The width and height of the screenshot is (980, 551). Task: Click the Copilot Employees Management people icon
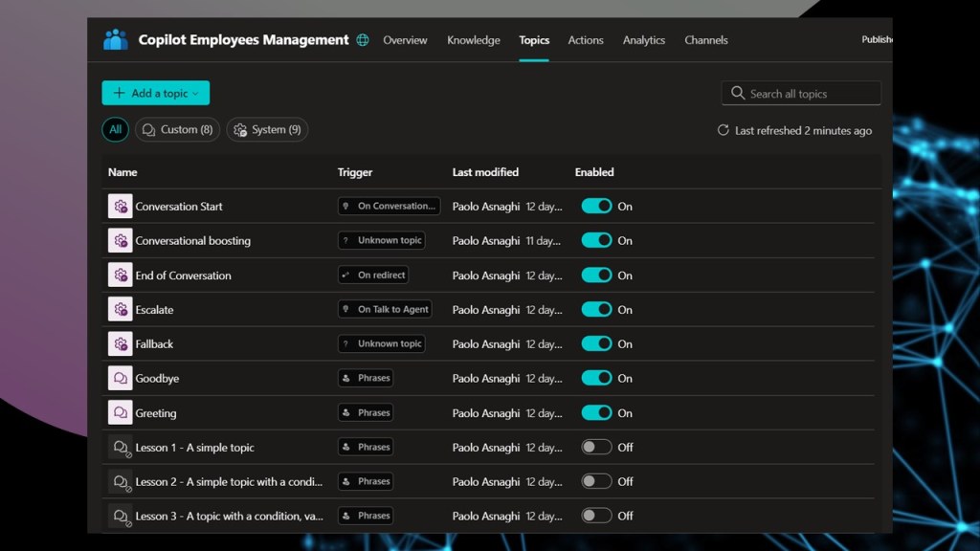pos(116,40)
